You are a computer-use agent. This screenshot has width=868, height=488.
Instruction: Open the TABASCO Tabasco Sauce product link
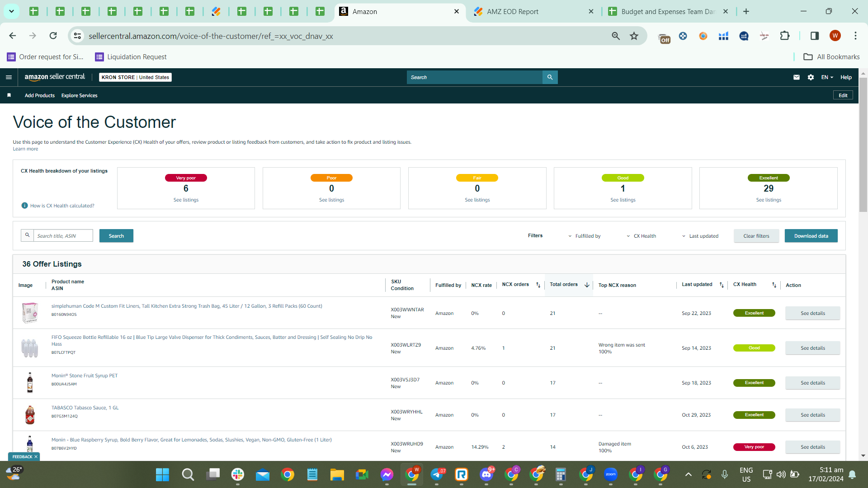[x=85, y=408]
